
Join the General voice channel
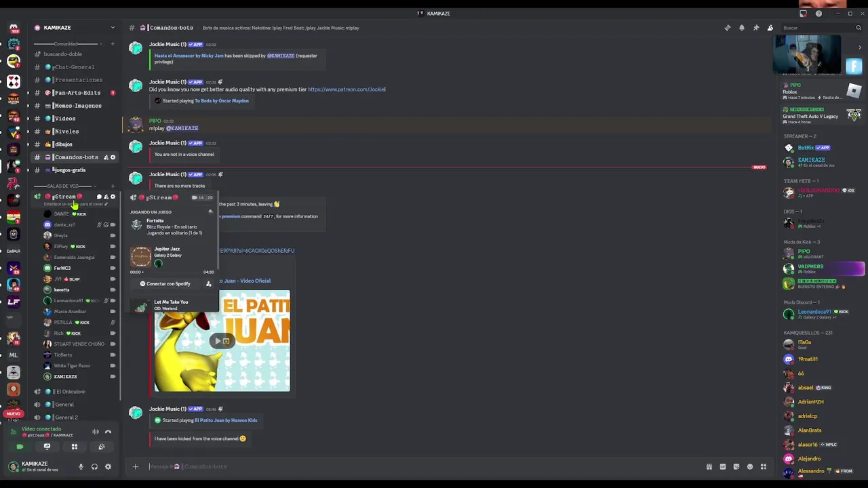point(75,405)
